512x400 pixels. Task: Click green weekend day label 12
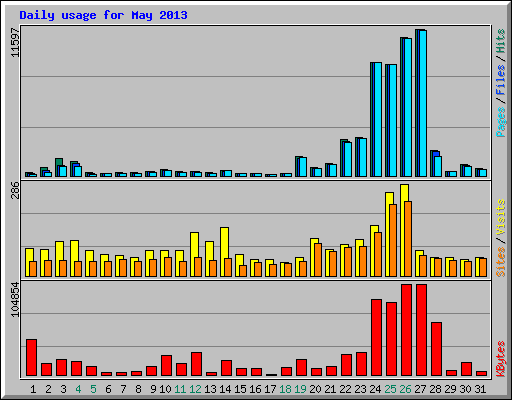click(x=195, y=389)
